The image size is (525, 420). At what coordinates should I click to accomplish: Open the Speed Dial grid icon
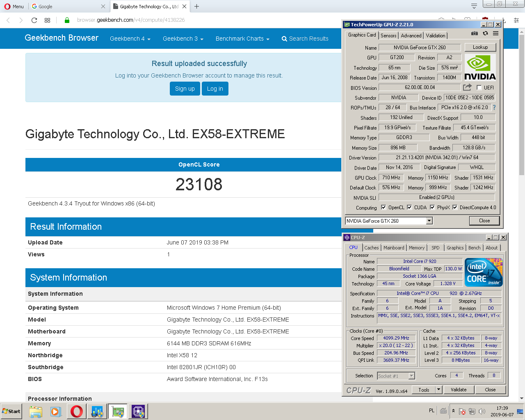(x=47, y=20)
